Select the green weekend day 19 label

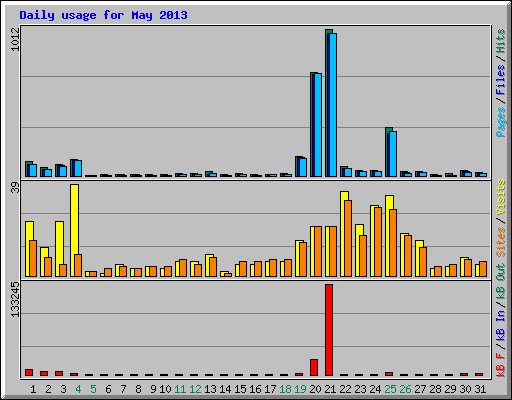300,389
